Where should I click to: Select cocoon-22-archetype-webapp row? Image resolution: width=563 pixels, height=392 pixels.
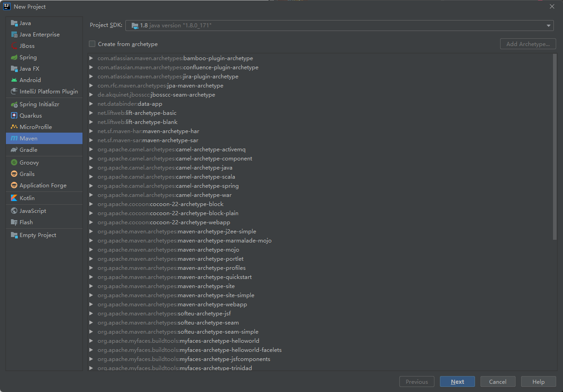[320, 222]
